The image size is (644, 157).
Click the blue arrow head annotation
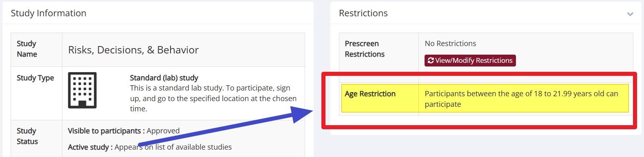point(301,115)
